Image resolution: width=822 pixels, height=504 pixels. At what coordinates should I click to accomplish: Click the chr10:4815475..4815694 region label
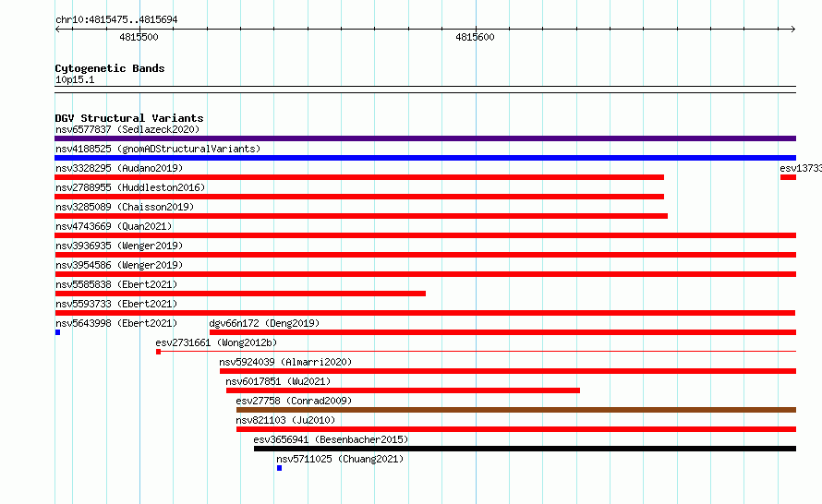[116, 20]
